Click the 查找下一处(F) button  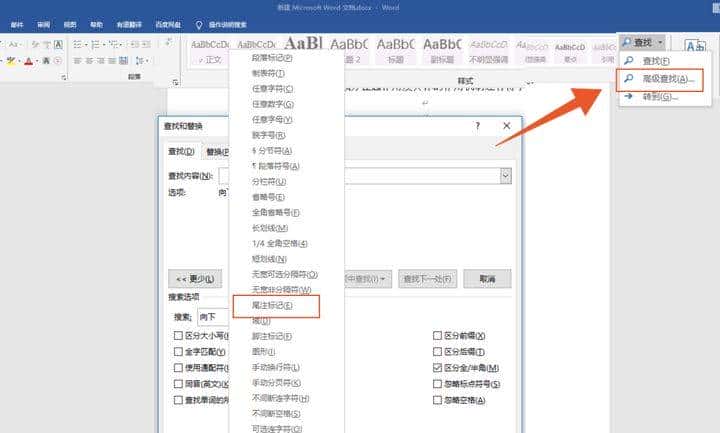428,279
